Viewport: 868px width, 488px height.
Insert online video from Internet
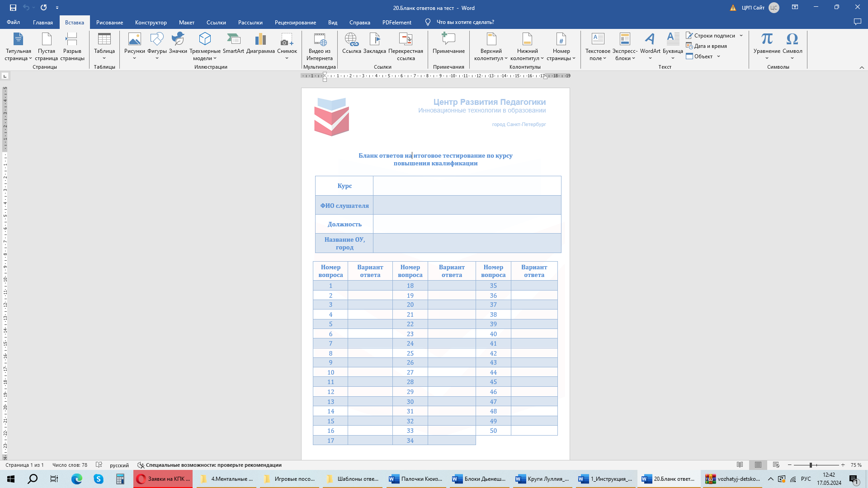319,46
